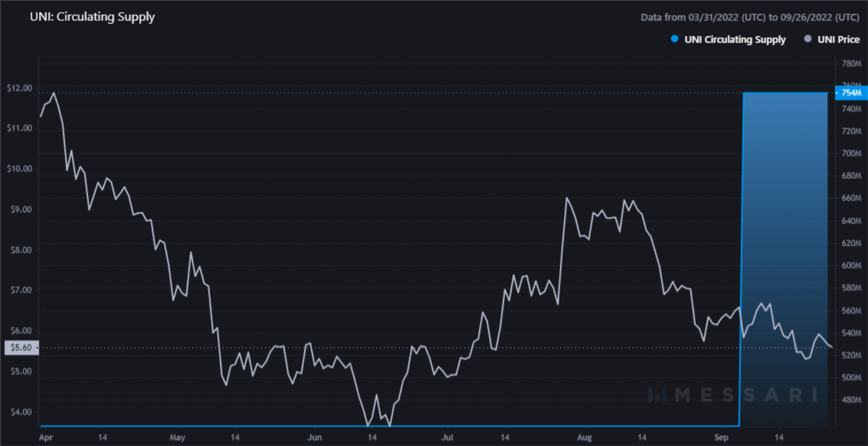Screen dimensions: 868x446
Task: Click the chart title UNI: Circulating Supply
Action: pyautogui.click(x=93, y=17)
